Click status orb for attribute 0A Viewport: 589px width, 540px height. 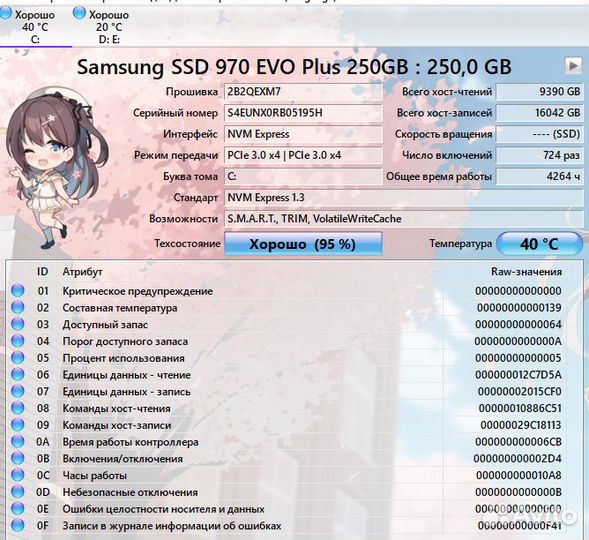click(x=17, y=442)
